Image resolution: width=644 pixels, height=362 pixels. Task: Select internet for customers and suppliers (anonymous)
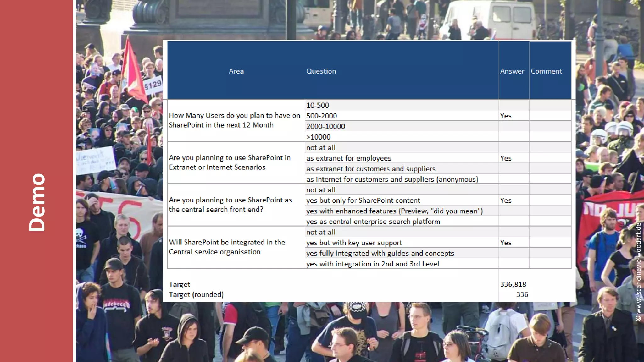(x=392, y=179)
